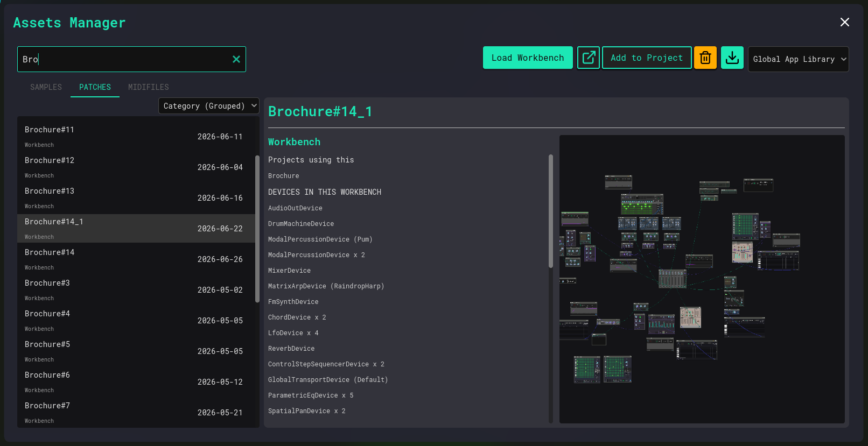The width and height of the screenshot is (868, 446).
Task: Open workbench in new window icon
Action: click(589, 58)
